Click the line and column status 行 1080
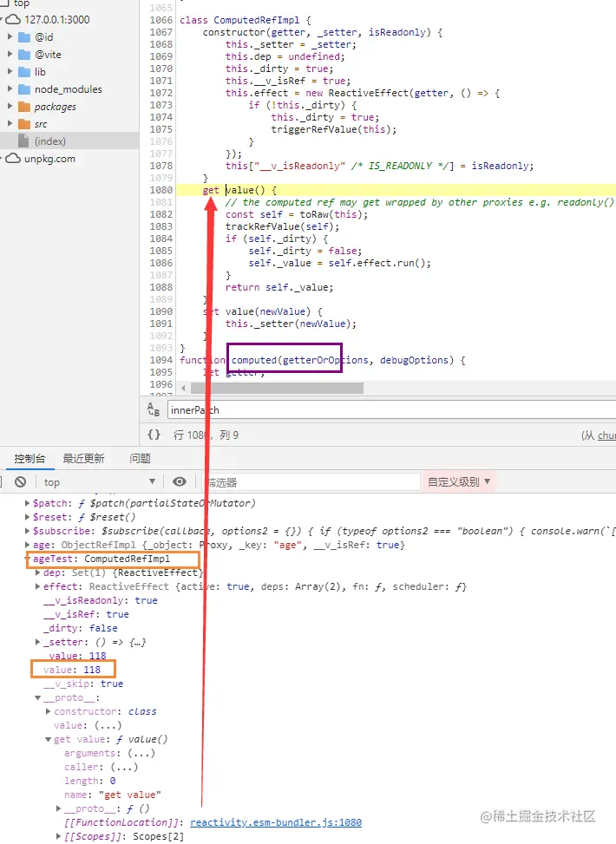The image size is (616, 844). click(206, 435)
